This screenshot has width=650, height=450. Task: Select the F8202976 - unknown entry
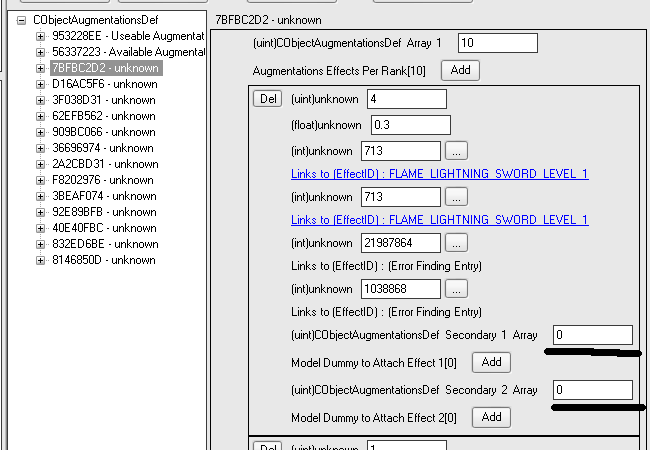(104, 180)
